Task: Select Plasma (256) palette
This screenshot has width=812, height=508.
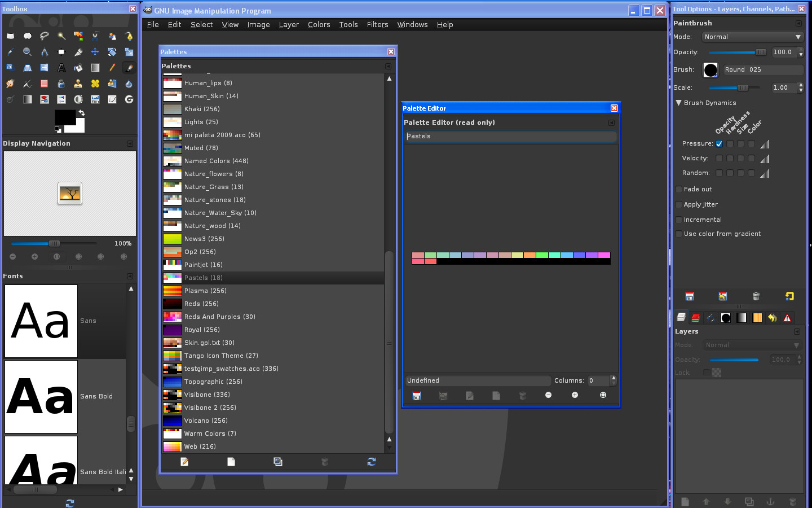Action: click(273, 291)
